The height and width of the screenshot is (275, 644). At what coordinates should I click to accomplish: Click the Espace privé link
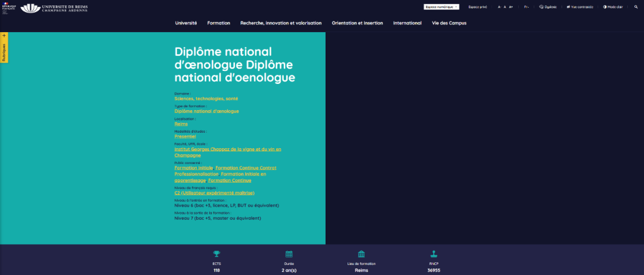[x=478, y=7]
